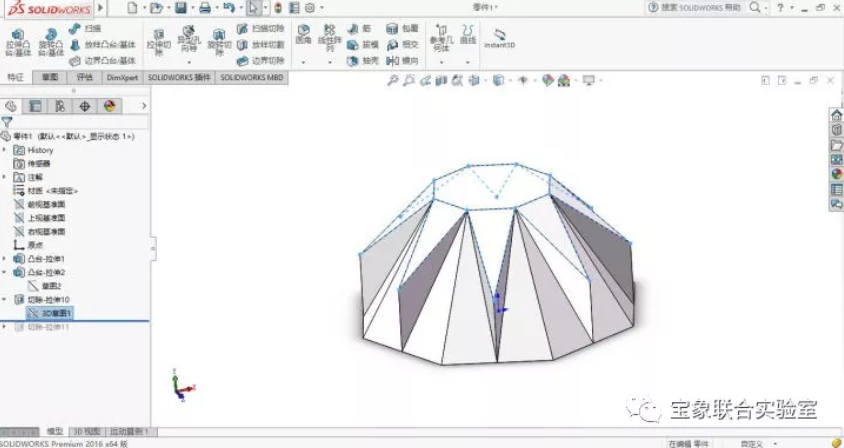Switch to the DimXpert tab
Image resolution: width=844 pixels, height=448 pixels.
pyautogui.click(x=122, y=78)
